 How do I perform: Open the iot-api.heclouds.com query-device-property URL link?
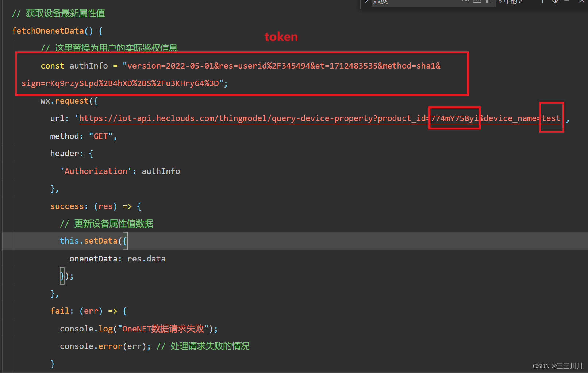320,118
